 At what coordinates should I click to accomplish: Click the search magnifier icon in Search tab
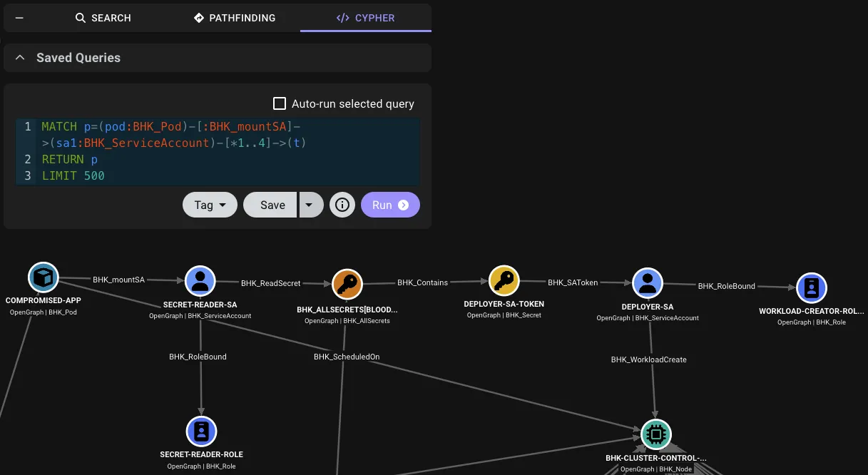(81, 18)
